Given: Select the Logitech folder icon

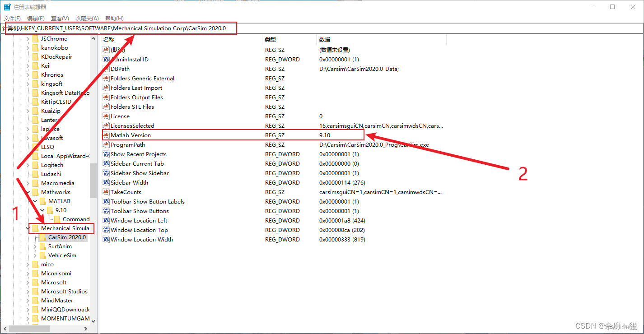Looking at the screenshot, I should click(35, 165).
